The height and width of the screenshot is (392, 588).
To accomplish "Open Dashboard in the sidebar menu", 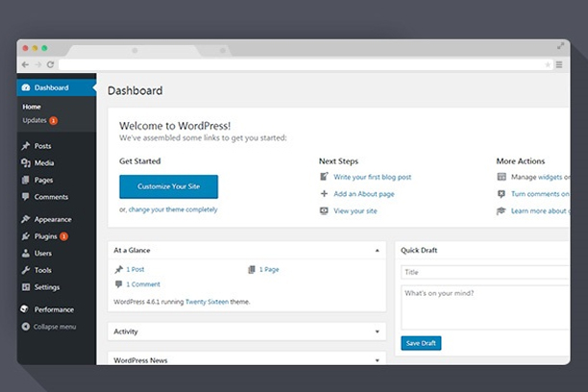I will coord(57,87).
